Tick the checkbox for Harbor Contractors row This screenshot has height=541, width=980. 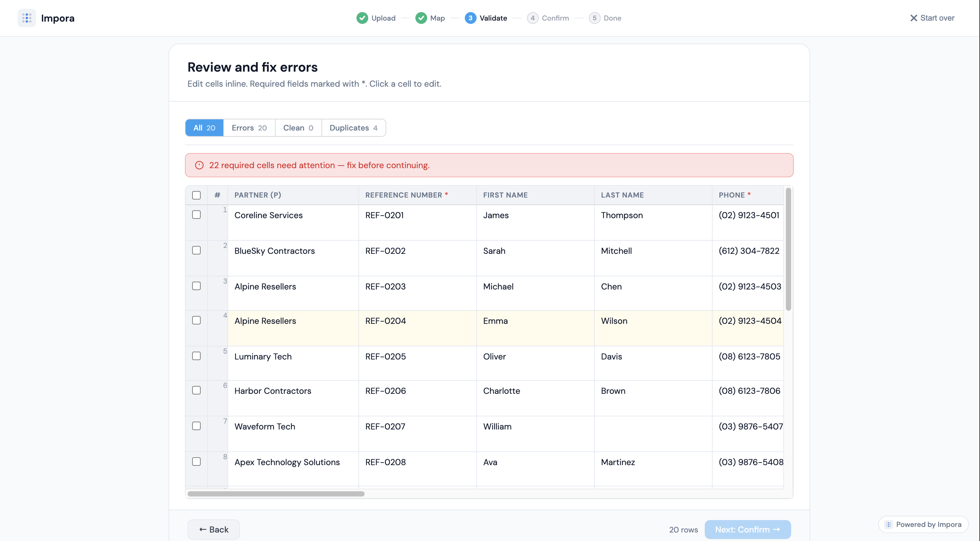click(196, 390)
